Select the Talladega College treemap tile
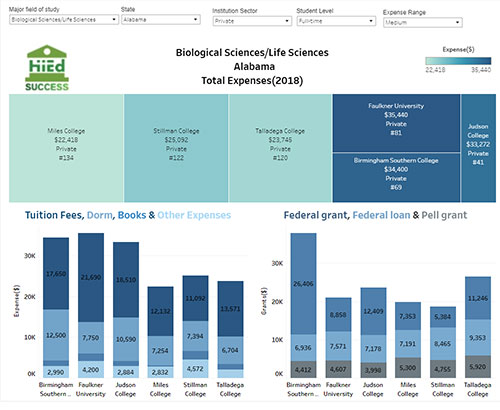 click(x=280, y=148)
